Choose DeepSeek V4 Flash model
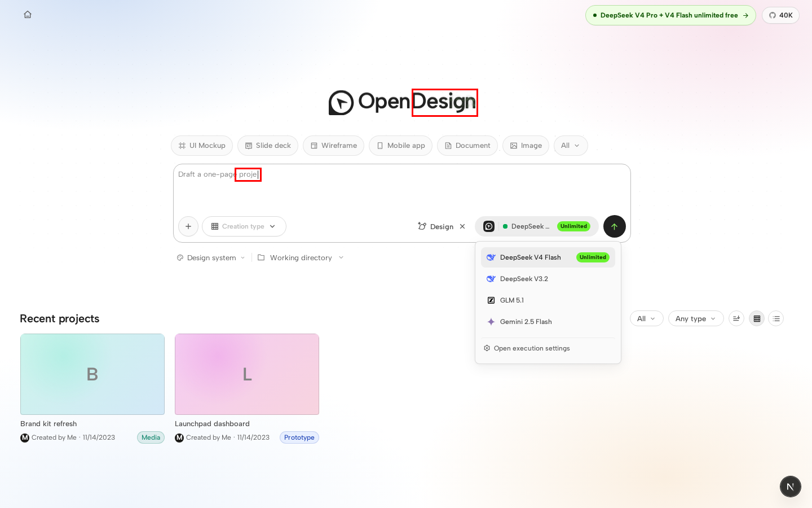The width and height of the screenshot is (812, 508). tap(548, 257)
